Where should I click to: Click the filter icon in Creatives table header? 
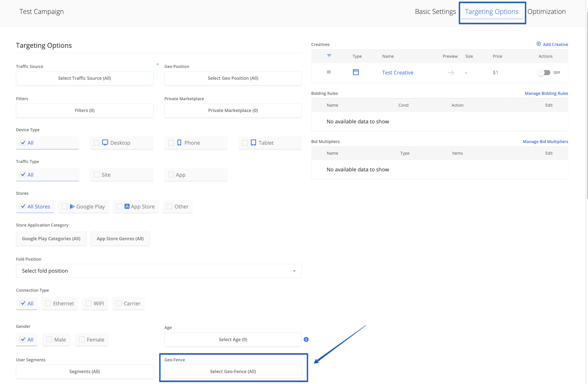[329, 56]
